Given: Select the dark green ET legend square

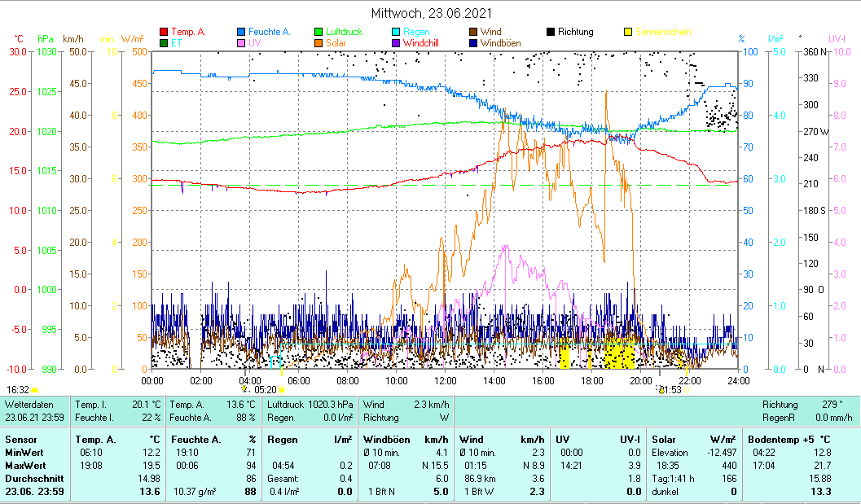Looking at the screenshot, I should (164, 43).
